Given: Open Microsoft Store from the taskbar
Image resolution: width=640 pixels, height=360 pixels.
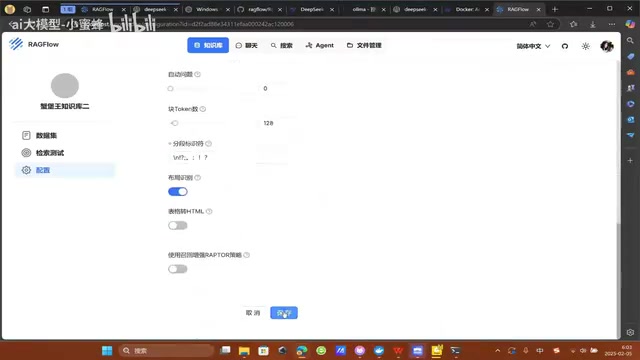Looking at the screenshot, I should (264, 351).
